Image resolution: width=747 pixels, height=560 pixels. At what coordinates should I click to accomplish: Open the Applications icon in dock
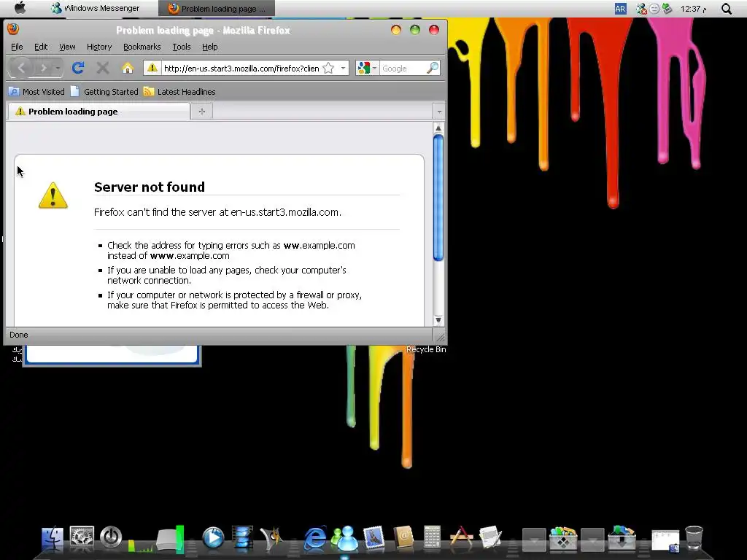[461, 538]
